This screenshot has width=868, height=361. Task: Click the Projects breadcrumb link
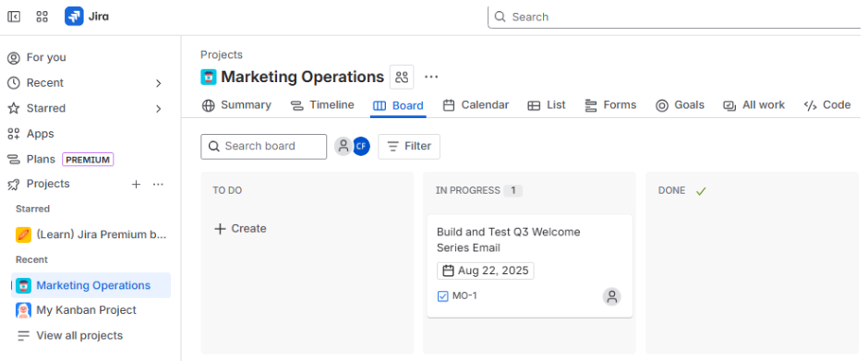tap(222, 54)
